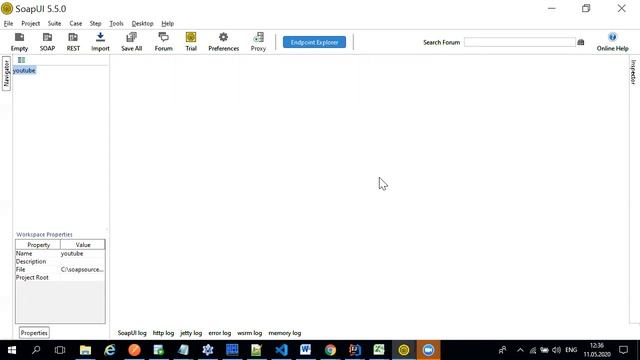This screenshot has height=360, width=640.
Task: Open the Step menu
Action: [96, 23]
